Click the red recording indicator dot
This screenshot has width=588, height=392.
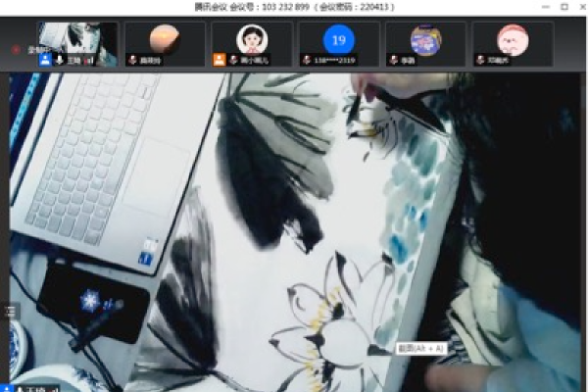click(x=16, y=50)
